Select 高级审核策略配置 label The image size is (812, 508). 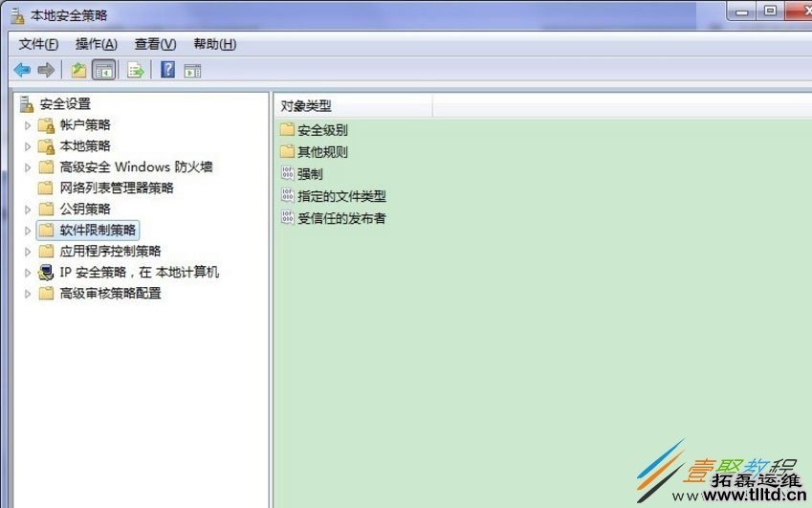point(110,293)
